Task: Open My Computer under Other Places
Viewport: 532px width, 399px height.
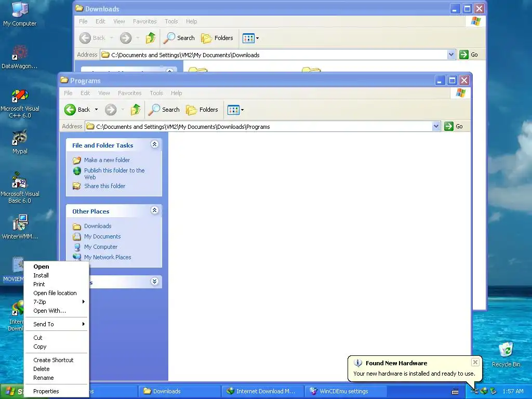Action: [101, 247]
